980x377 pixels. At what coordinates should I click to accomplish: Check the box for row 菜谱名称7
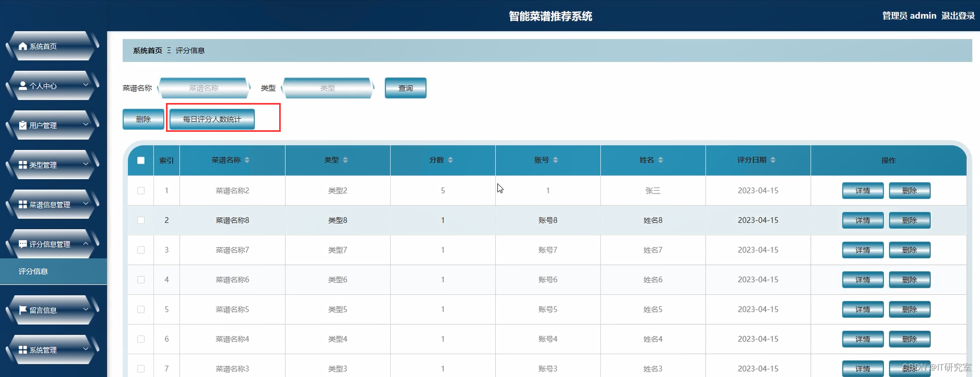(x=141, y=250)
